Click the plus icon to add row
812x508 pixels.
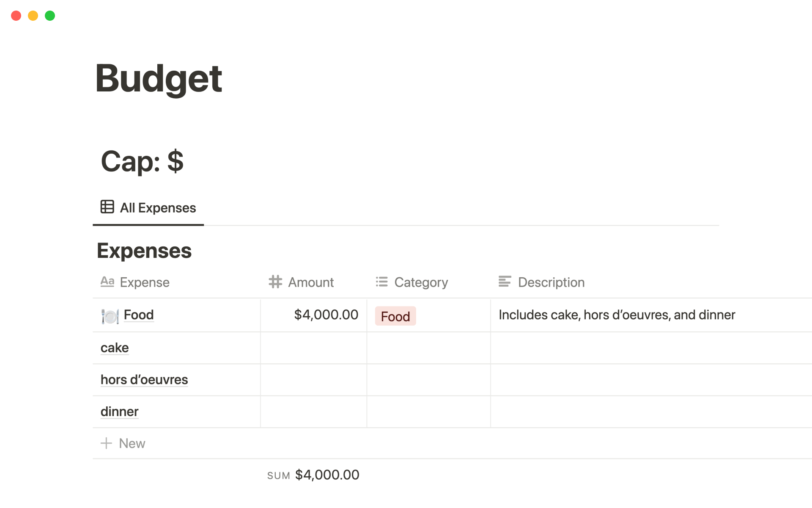coord(106,443)
